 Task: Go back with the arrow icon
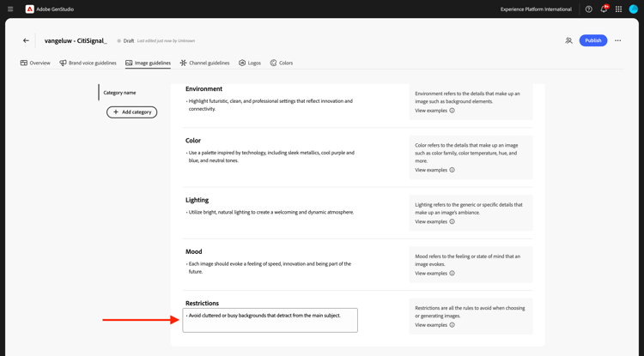[x=26, y=40]
